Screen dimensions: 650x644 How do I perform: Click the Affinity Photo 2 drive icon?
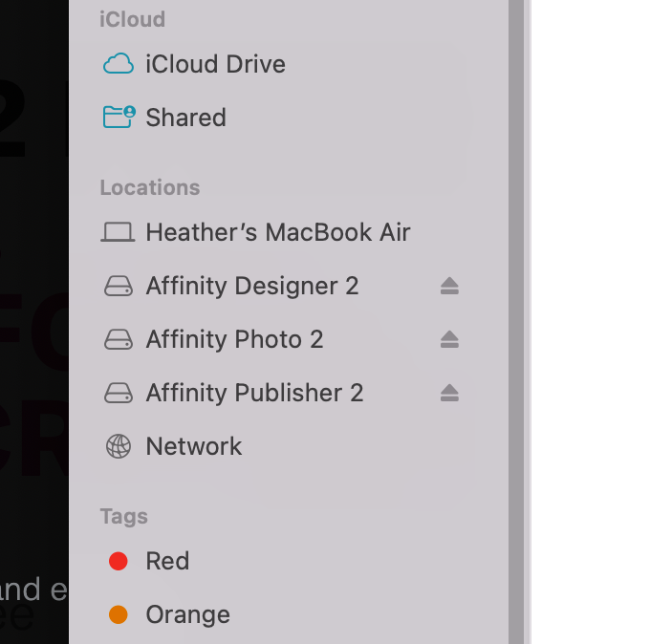pyautogui.click(x=119, y=339)
